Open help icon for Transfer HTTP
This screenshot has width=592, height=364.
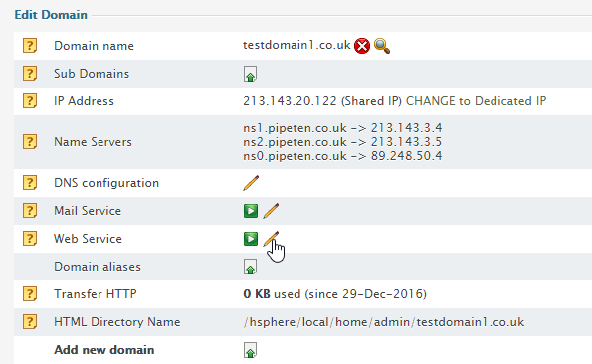30,294
